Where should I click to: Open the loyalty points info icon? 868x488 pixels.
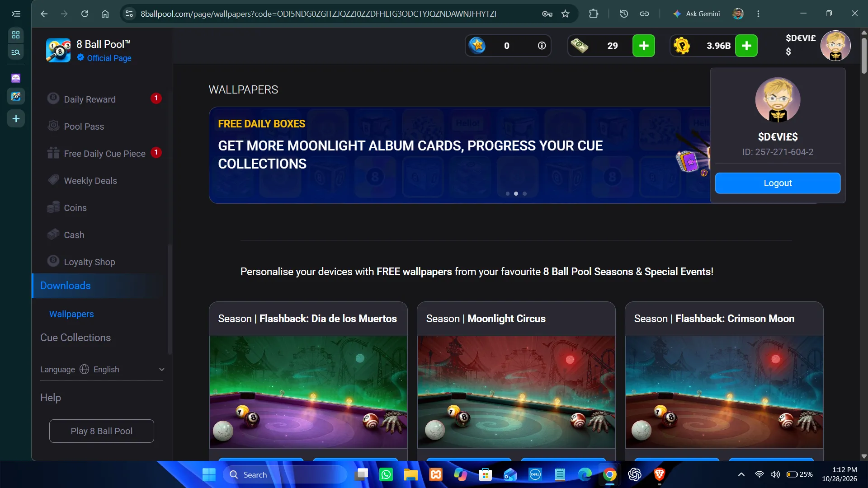point(542,46)
